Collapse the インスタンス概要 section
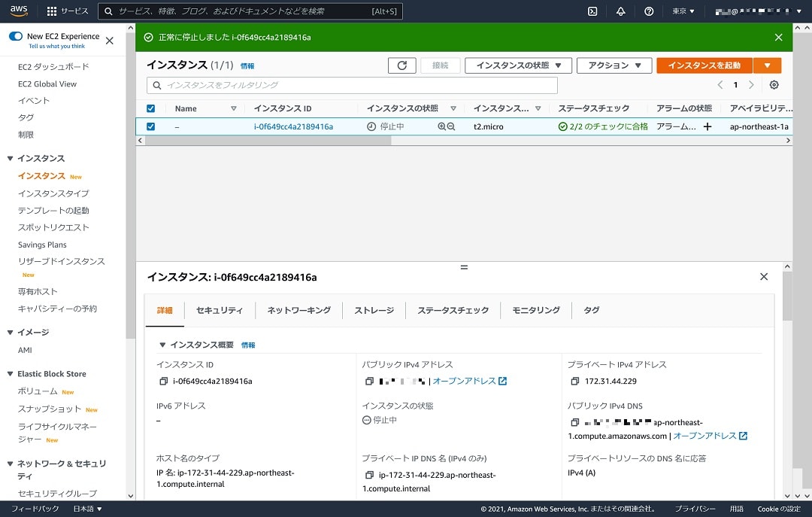 (x=162, y=345)
